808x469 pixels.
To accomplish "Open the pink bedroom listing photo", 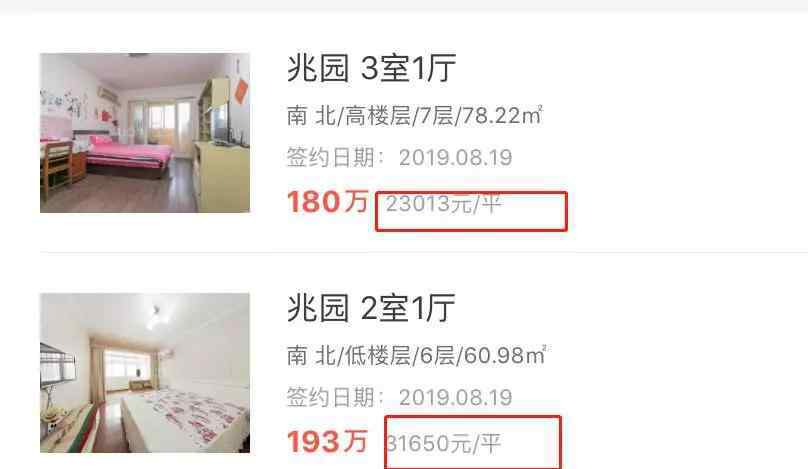I will 145,133.
